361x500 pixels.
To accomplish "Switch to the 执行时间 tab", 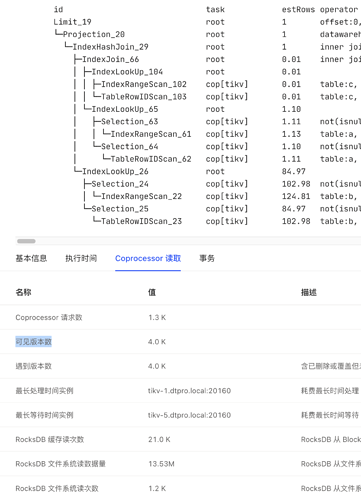I will [81, 258].
